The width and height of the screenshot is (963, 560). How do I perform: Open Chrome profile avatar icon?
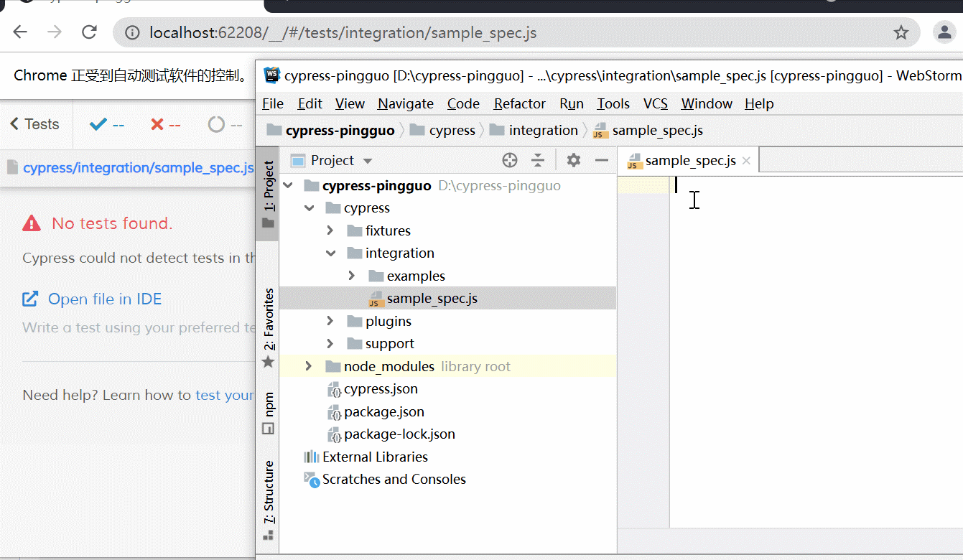943,32
